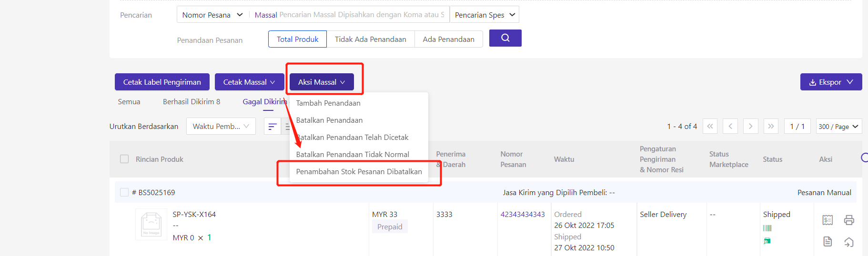This screenshot has width=868, height=256.
Task: Click the Prepaid payment tag
Action: [x=390, y=226]
